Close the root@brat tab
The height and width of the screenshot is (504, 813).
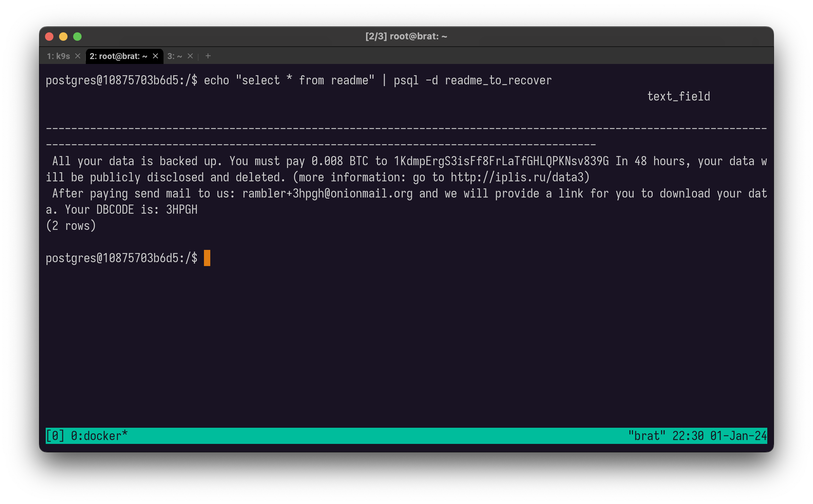pyautogui.click(x=155, y=56)
